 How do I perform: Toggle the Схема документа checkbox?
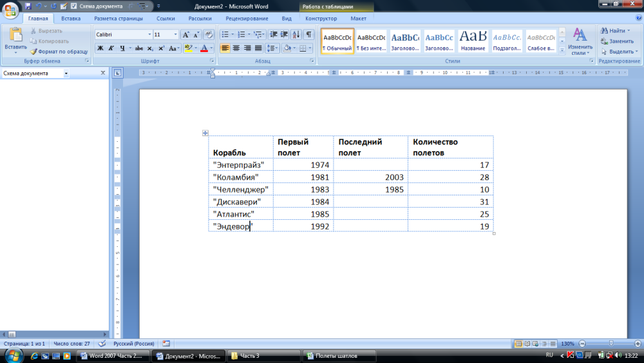pyautogui.click(x=74, y=6)
